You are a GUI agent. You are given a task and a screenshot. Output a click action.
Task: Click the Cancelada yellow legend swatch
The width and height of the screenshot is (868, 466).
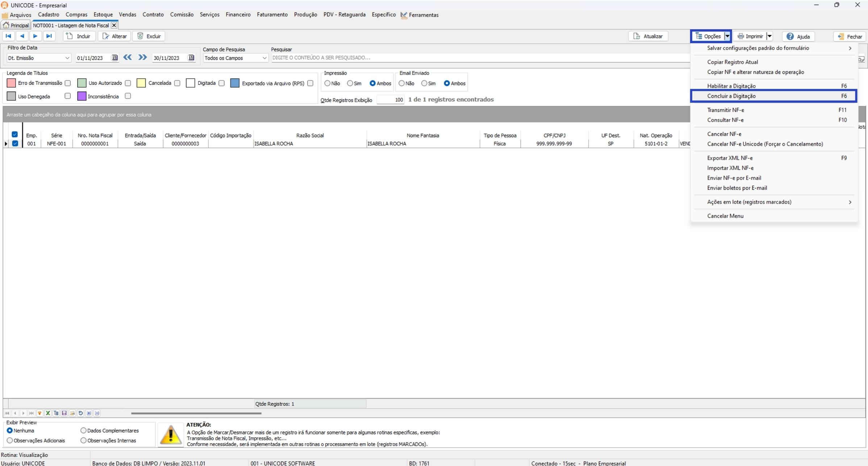(141, 83)
